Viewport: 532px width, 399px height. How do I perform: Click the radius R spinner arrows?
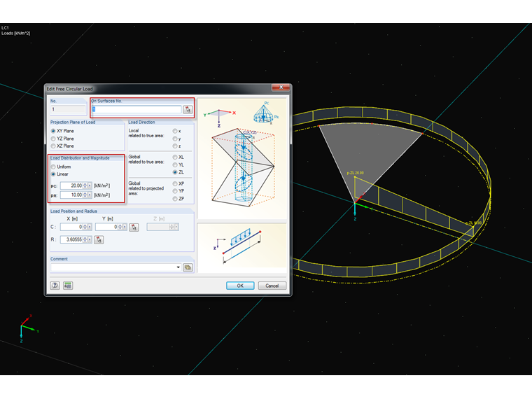coord(85,239)
